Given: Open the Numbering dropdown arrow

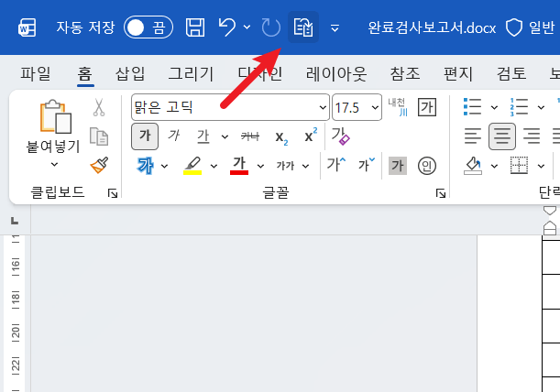Looking at the screenshot, I should [541, 107].
